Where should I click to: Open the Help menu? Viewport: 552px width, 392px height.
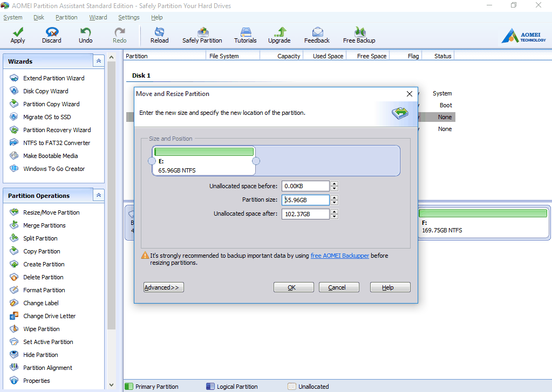(x=156, y=17)
